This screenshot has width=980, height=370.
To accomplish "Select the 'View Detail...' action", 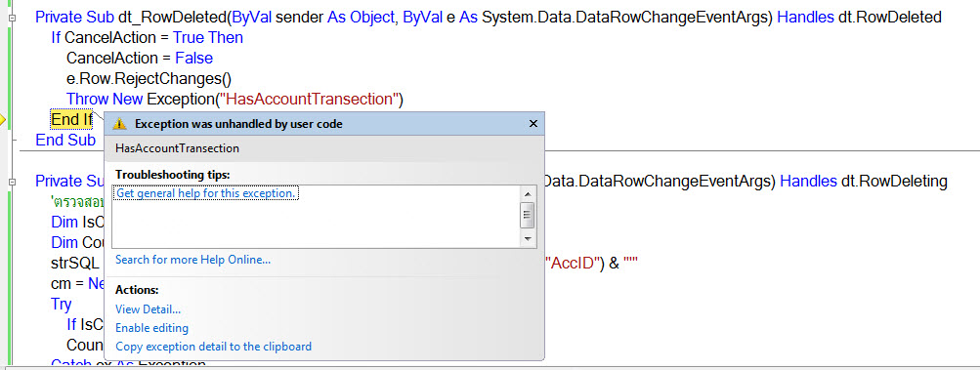I will click(x=149, y=309).
